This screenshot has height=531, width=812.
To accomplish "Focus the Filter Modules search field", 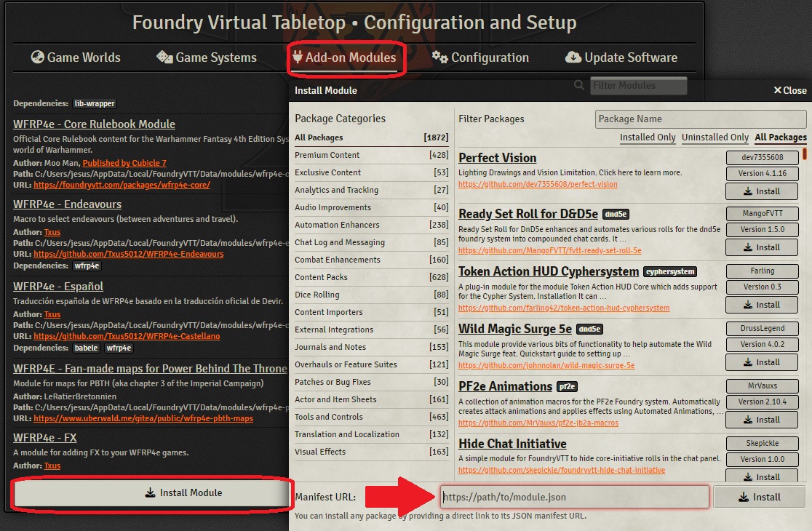I will [639, 85].
